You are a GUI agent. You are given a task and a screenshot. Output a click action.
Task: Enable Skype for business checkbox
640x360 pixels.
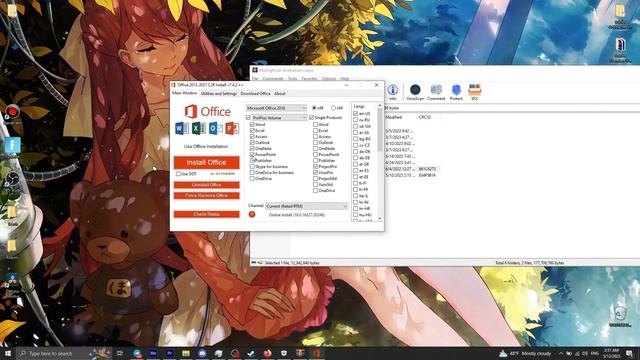[x=252, y=167]
